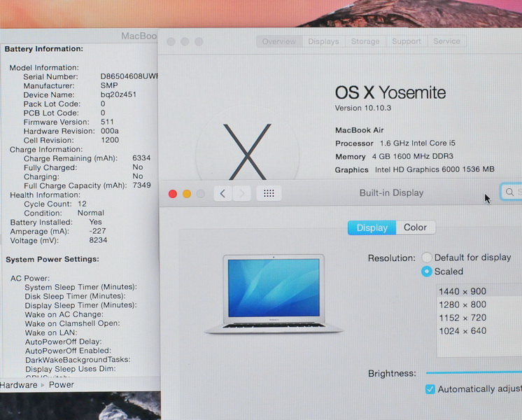Choose the 1280 × 800 resolution
The height and width of the screenshot is (420, 522).
coord(479,304)
